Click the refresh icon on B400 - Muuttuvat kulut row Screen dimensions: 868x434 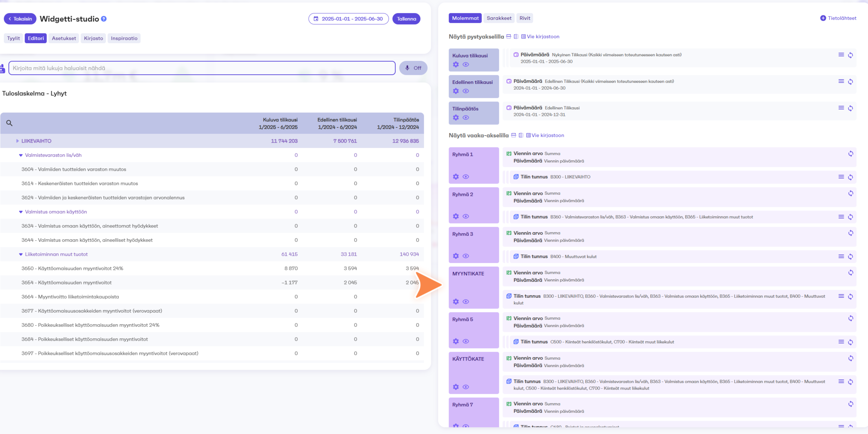tap(850, 257)
